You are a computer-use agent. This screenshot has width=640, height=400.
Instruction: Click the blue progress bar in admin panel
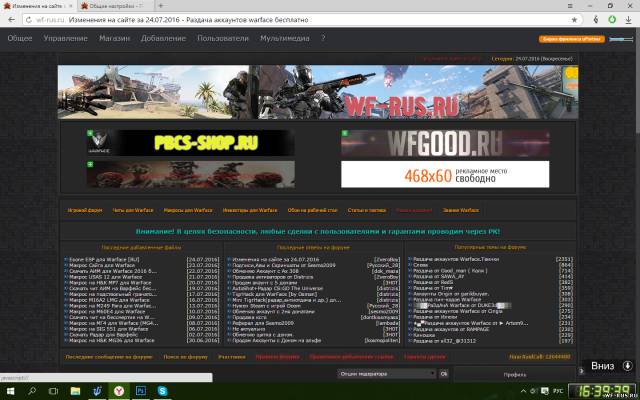pos(621,39)
